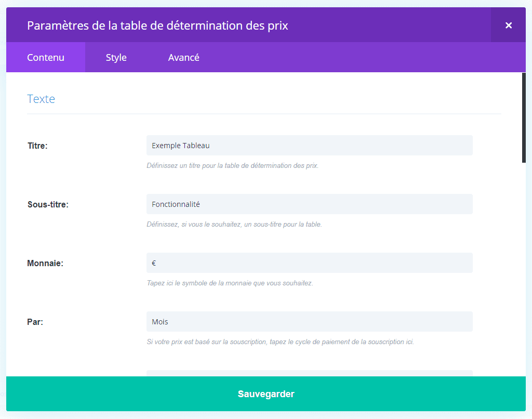The height and width of the screenshot is (419, 532).
Task: Close the pricing table settings modal
Action: pyautogui.click(x=508, y=25)
